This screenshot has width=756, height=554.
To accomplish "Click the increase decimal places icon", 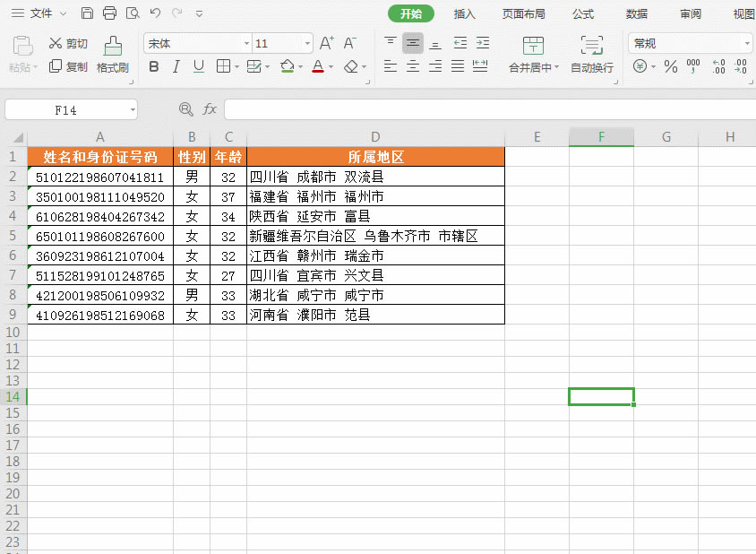I will tap(718, 66).
